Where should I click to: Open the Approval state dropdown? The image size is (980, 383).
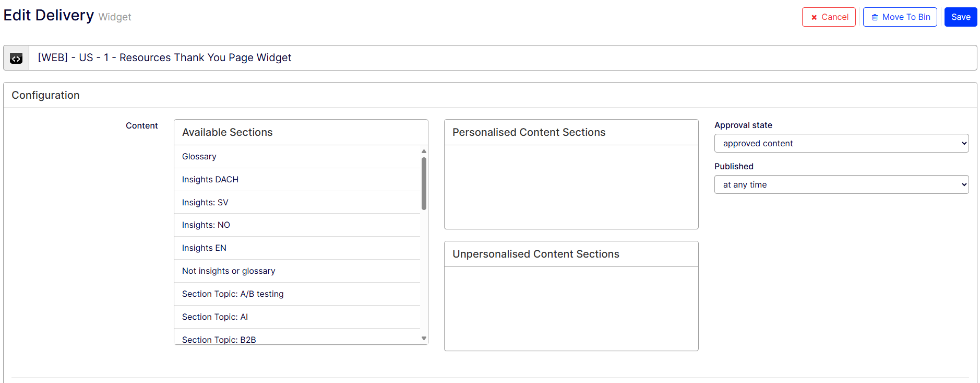[841, 143]
